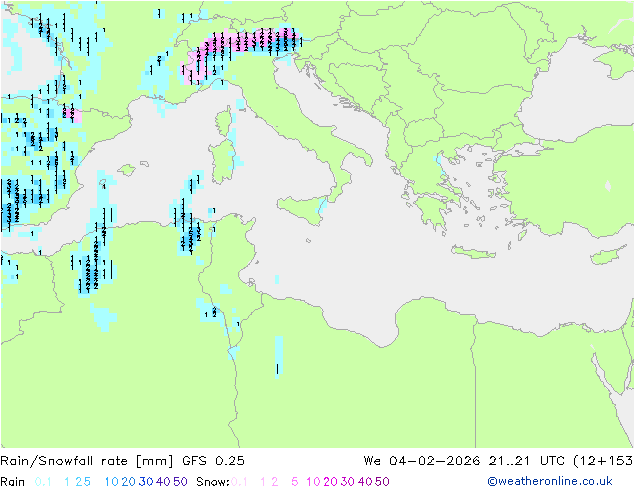Screen dimensions: 634x490
Task: Click the island of Corsica on the map
Action: 224,121
